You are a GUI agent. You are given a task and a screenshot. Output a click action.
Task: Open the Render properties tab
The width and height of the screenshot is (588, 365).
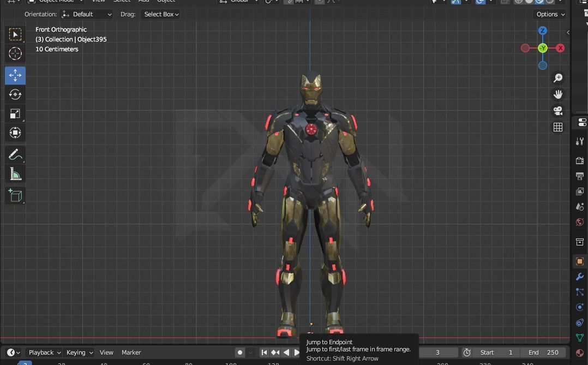[580, 160]
